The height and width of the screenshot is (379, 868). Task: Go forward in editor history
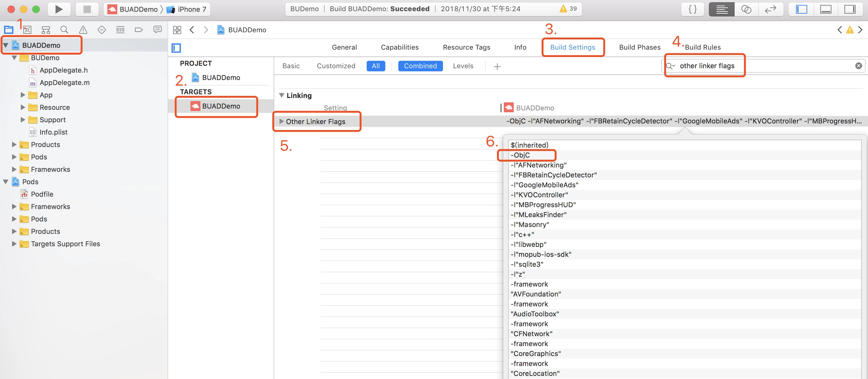[x=206, y=30]
